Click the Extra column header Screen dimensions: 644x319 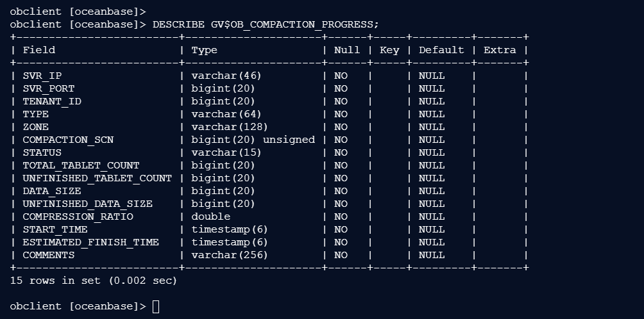click(x=500, y=50)
